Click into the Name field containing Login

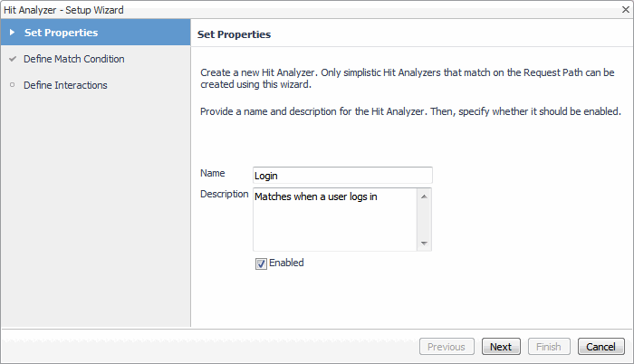pos(341,175)
